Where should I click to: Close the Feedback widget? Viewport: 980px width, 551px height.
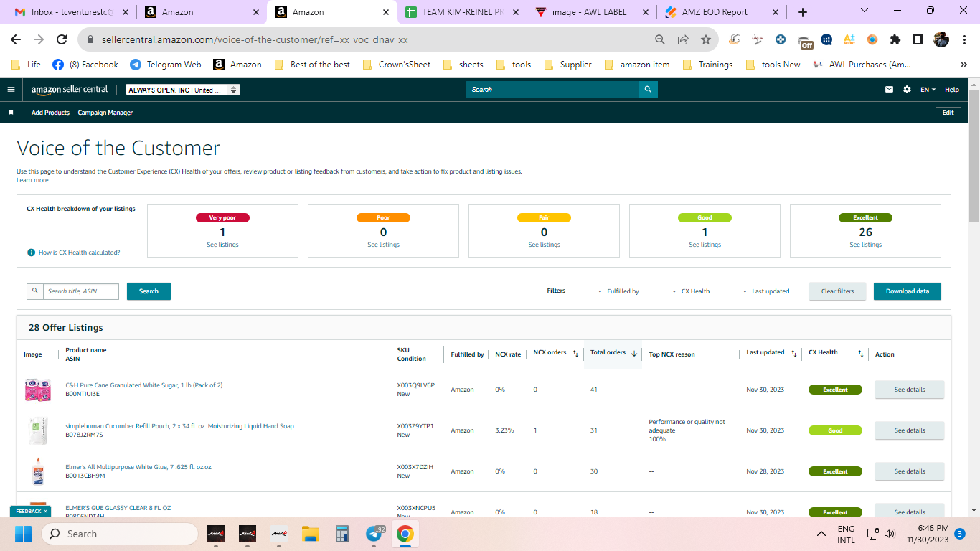point(45,512)
